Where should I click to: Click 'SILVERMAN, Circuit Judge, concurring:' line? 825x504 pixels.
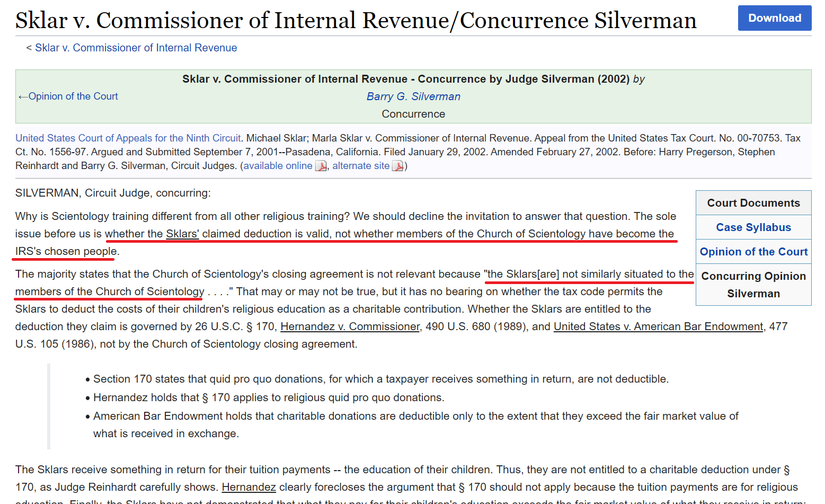tap(113, 193)
